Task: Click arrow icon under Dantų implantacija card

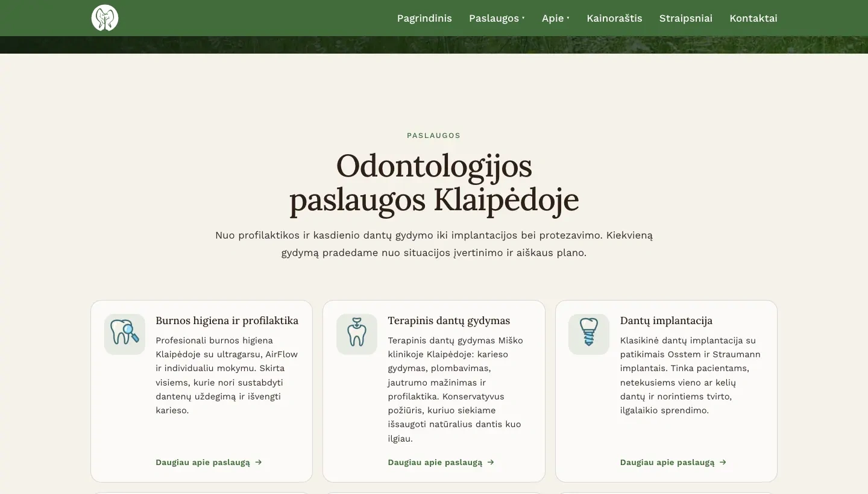Action: (x=723, y=462)
